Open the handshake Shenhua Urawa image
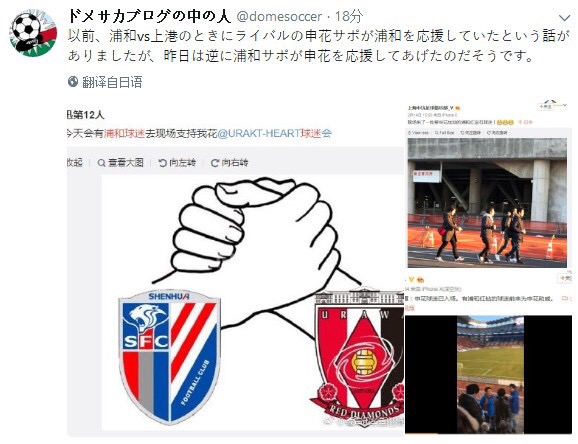This screenshot has width=578, height=444. click(253, 302)
